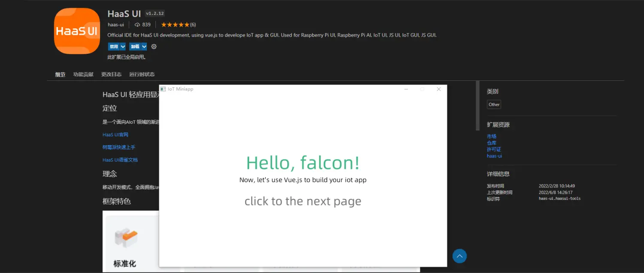This screenshot has height=273, width=644.
Task: Click the 标准化 feature card image
Action: [126, 238]
